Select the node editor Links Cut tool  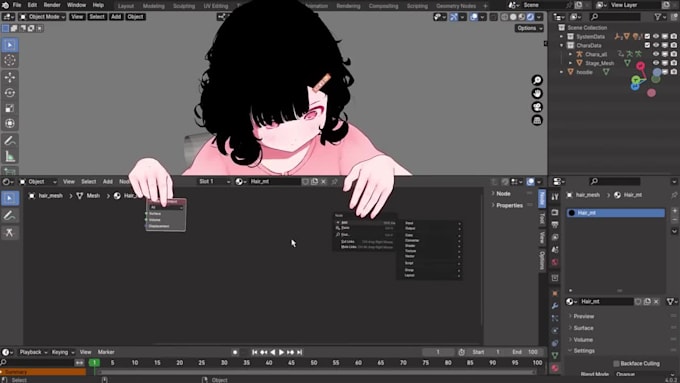tap(10, 232)
